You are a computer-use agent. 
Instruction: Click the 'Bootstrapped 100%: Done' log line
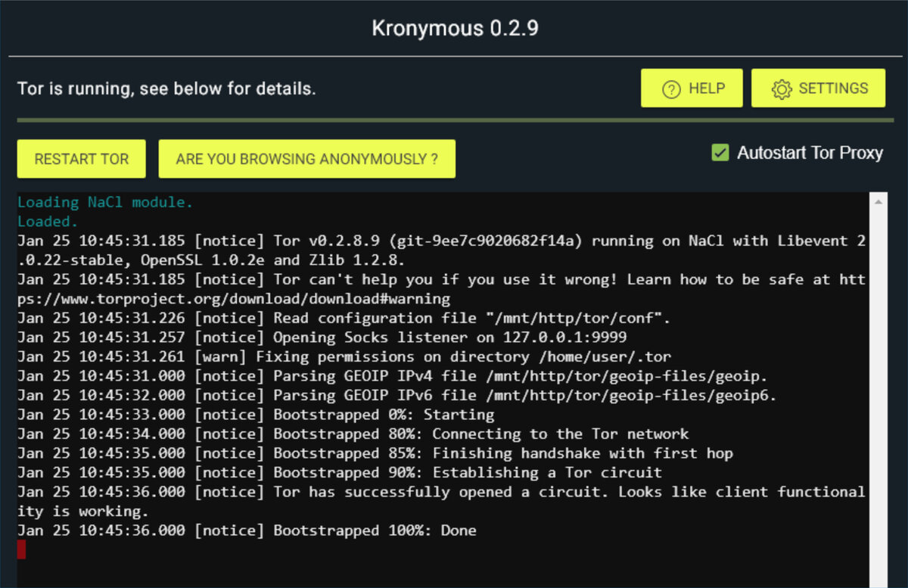point(247,530)
